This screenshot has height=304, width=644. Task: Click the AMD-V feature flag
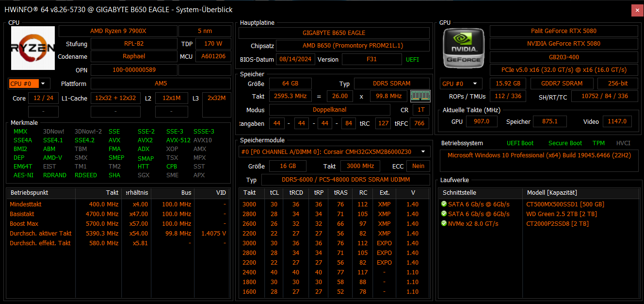click(52, 157)
